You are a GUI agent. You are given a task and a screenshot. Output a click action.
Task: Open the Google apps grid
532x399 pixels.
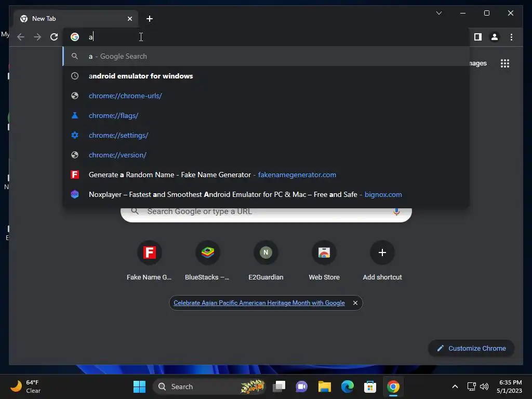(x=505, y=63)
